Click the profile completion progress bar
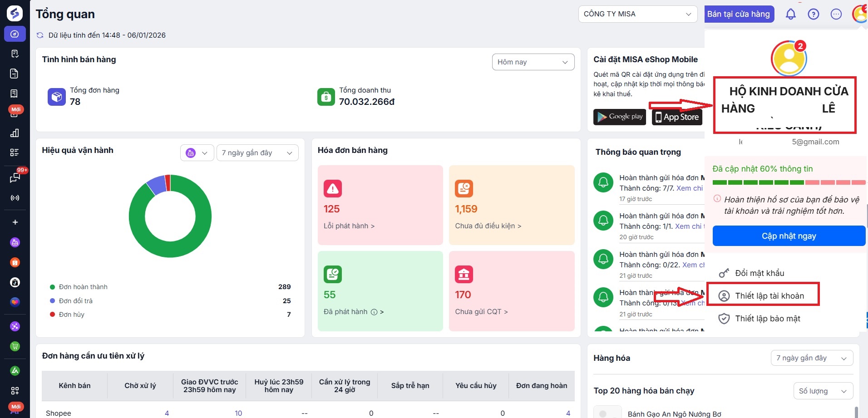Viewport: 868px width, 418px height. pos(789,182)
